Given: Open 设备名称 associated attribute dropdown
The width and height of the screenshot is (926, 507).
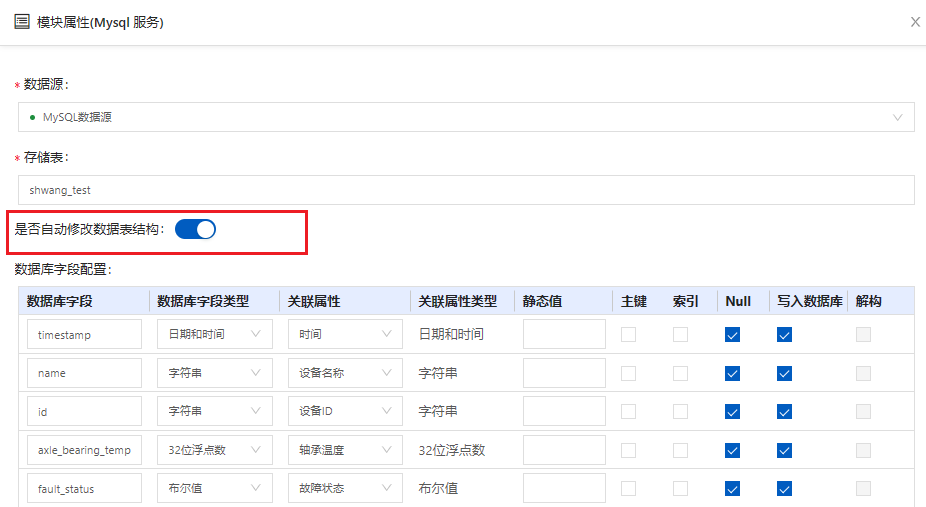Looking at the screenshot, I should click(345, 373).
